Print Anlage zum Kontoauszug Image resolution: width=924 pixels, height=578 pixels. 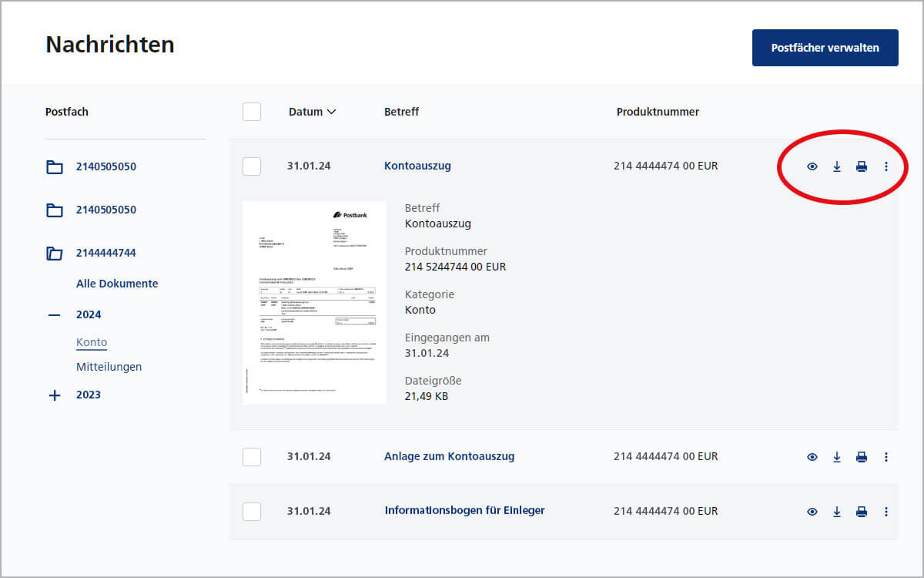[862, 457]
